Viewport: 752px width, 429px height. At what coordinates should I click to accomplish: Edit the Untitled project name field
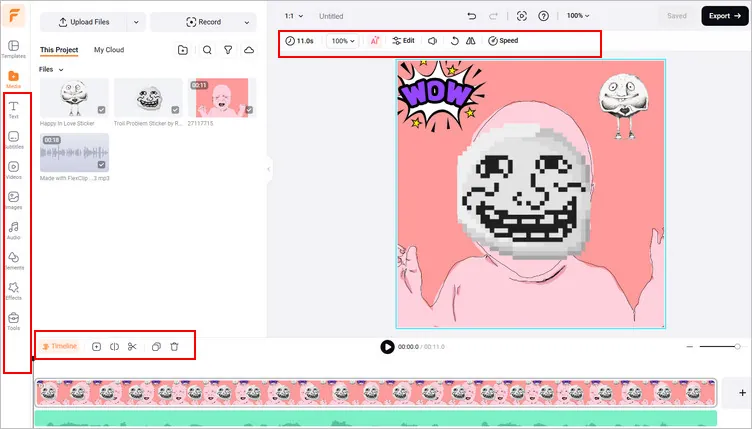pos(331,16)
